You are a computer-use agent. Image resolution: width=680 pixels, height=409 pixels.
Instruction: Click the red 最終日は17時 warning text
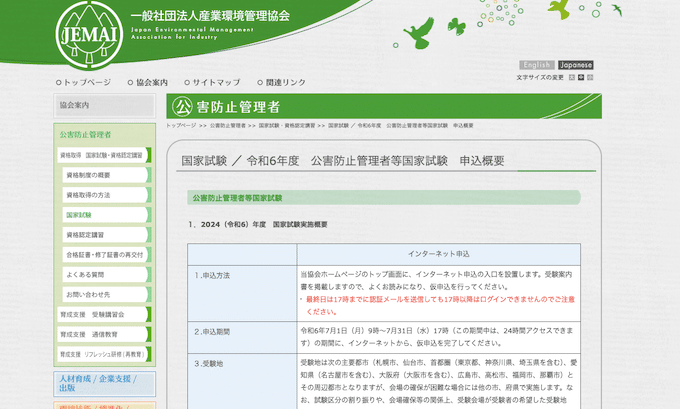pyautogui.click(x=440, y=305)
